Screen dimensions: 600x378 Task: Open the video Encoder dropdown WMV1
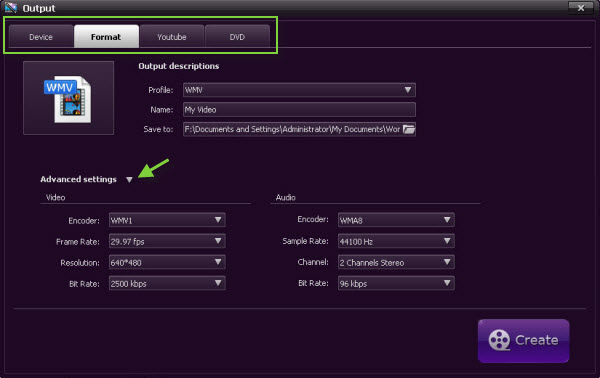(167, 220)
